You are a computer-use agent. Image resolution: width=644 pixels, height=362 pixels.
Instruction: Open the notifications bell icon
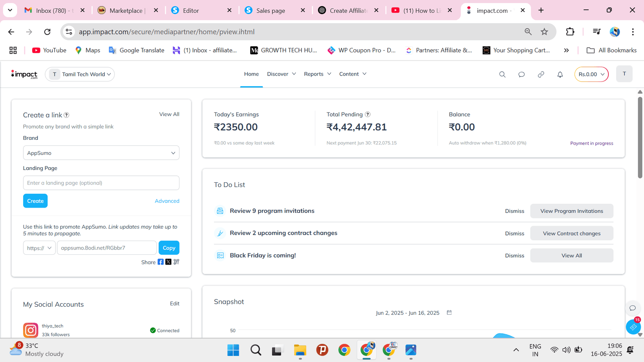point(560,74)
